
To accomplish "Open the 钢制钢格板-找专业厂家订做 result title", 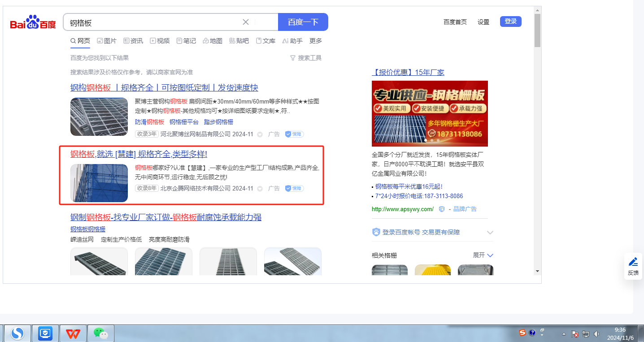I will tap(166, 217).
